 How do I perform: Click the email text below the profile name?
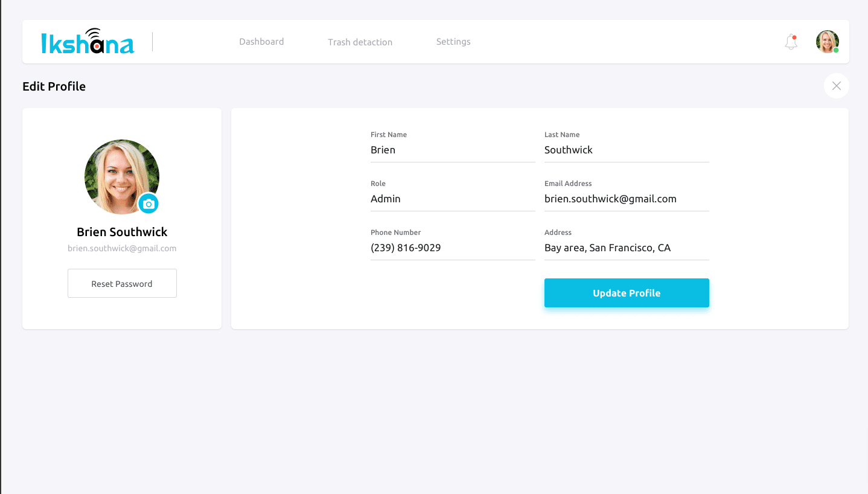122,248
